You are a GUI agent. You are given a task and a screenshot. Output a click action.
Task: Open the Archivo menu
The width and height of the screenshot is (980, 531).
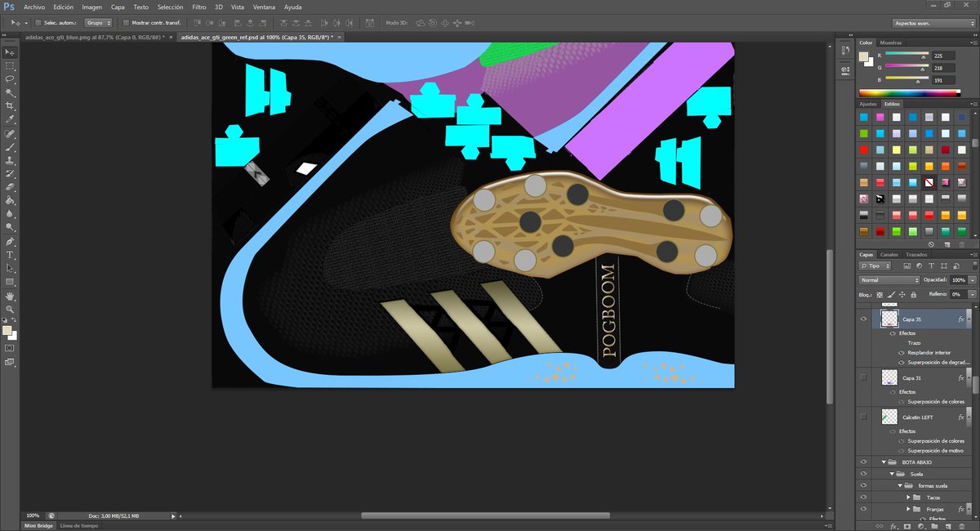(x=34, y=7)
